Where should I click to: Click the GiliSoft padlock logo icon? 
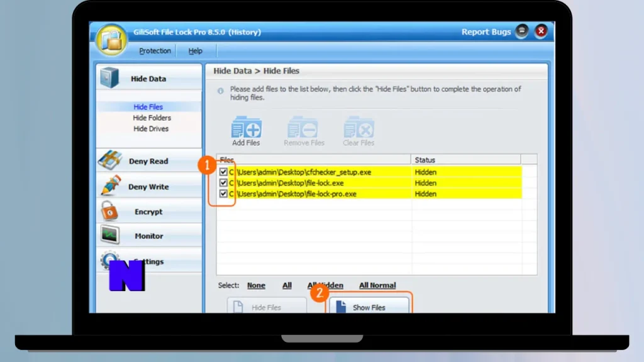click(x=111, y=40)
